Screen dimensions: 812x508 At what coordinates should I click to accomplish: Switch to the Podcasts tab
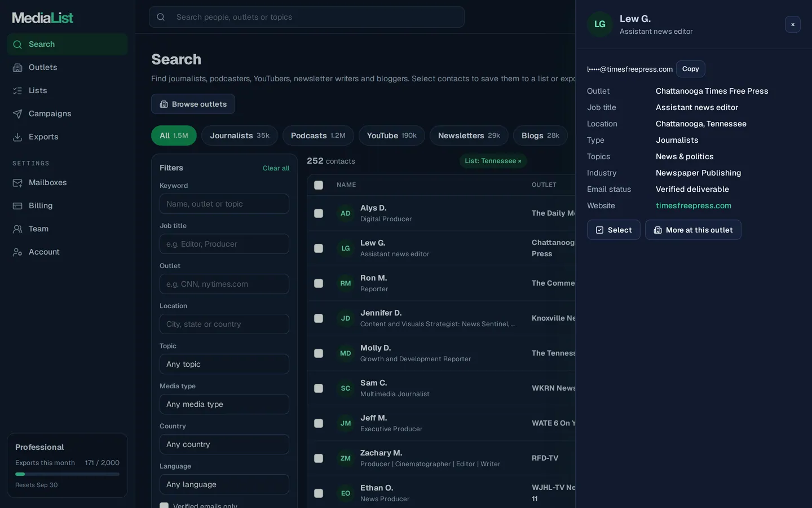[x=318, y=135]
